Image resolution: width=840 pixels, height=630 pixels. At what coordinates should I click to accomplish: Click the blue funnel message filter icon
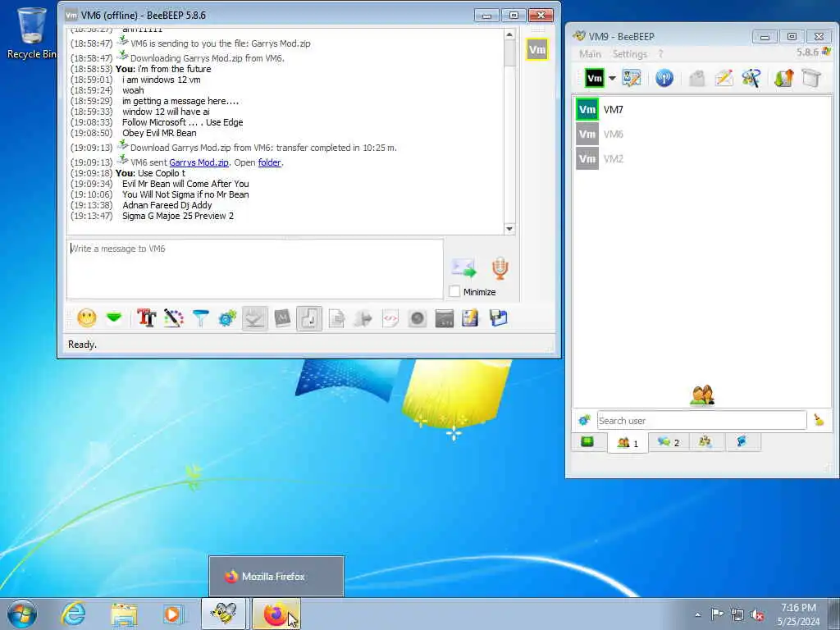coord(200,318)
